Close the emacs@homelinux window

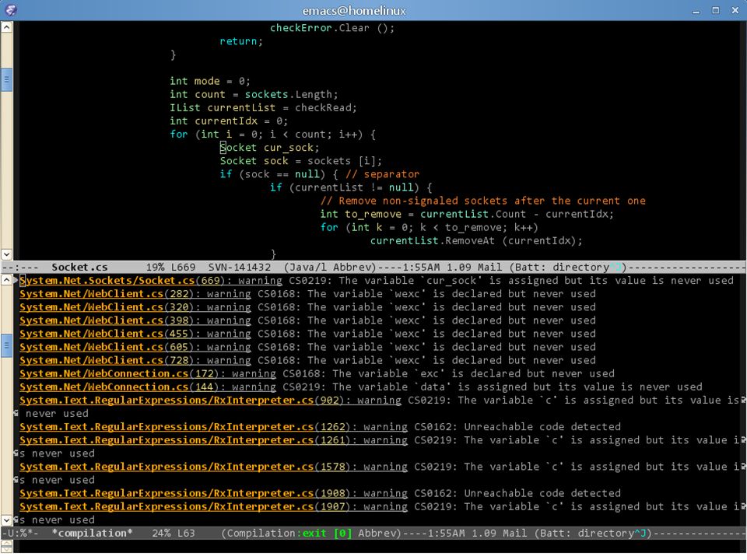(x=735, y=10)
